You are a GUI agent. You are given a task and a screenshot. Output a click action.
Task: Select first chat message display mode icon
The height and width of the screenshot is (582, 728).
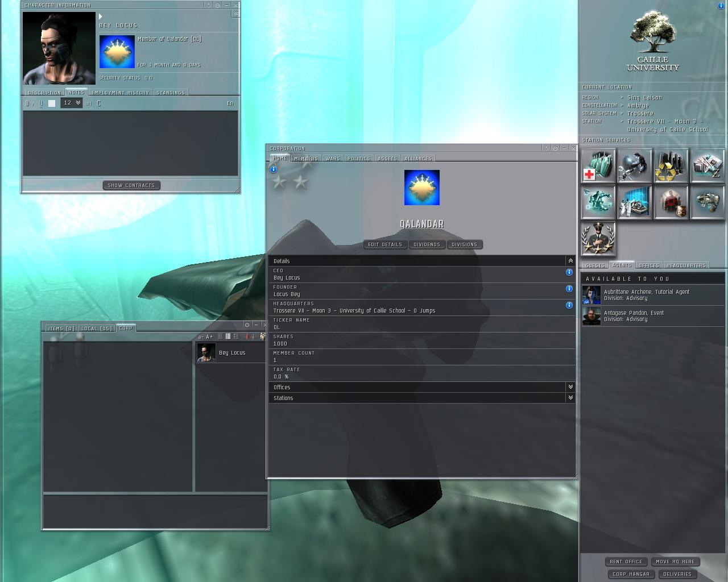(220, 336)
